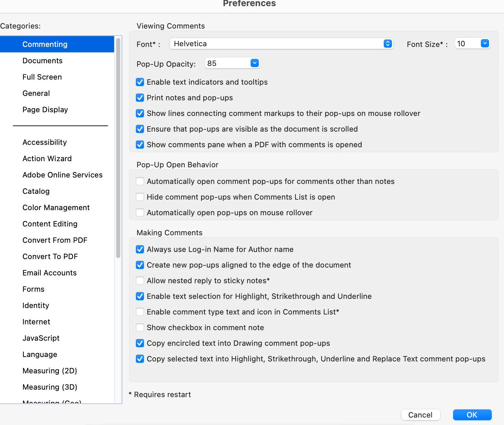
Task: Click the OK button
Action: click(x=472, y=415)
